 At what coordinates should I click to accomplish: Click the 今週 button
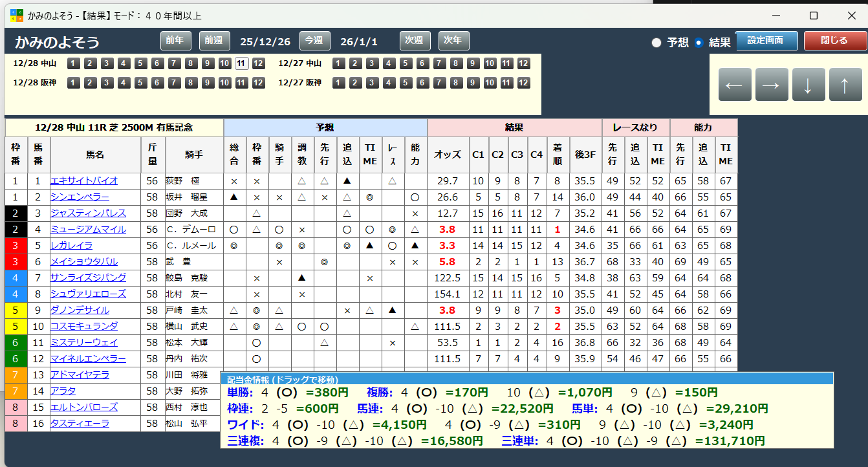315,41
